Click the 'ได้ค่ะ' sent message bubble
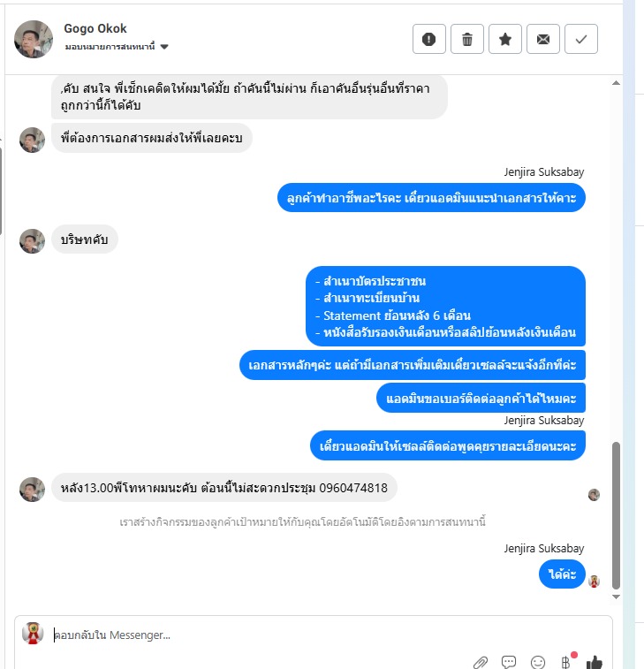 click(x=562, y=574)
